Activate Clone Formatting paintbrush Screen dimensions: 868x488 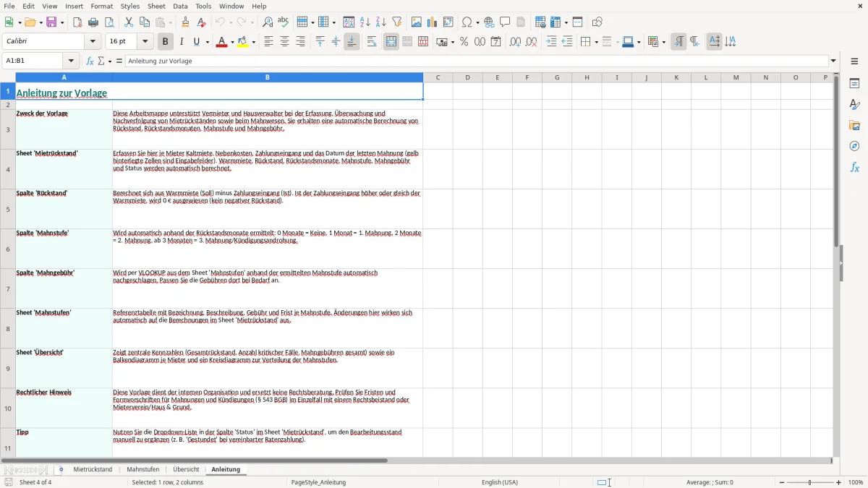pyautogui.click(x=186, y=22)
